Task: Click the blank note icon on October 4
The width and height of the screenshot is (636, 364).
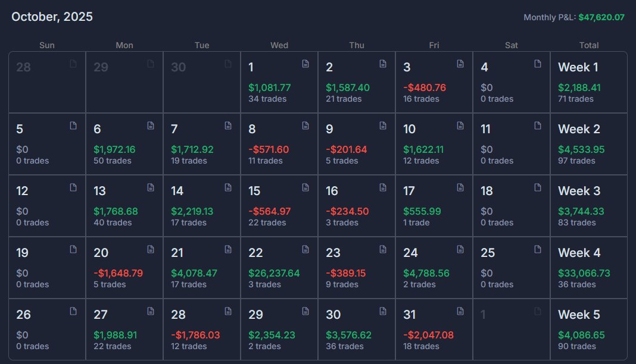Action: [x=538, y=64]
